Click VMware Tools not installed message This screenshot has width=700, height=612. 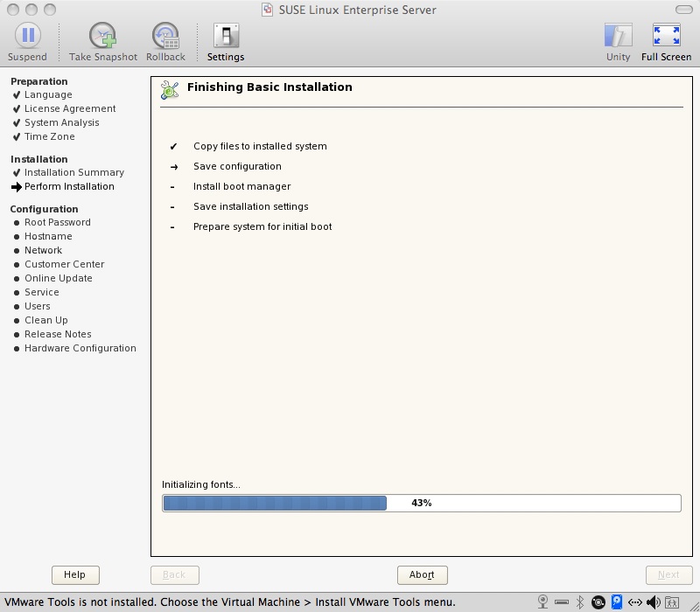(229, 602)
